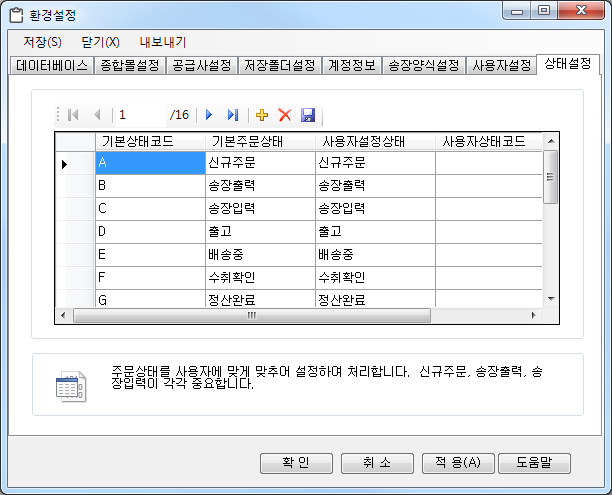Jump to last record in navigator
Image resolution: width=612 pixels, height=495 pixels.
(x=233, y=115)
